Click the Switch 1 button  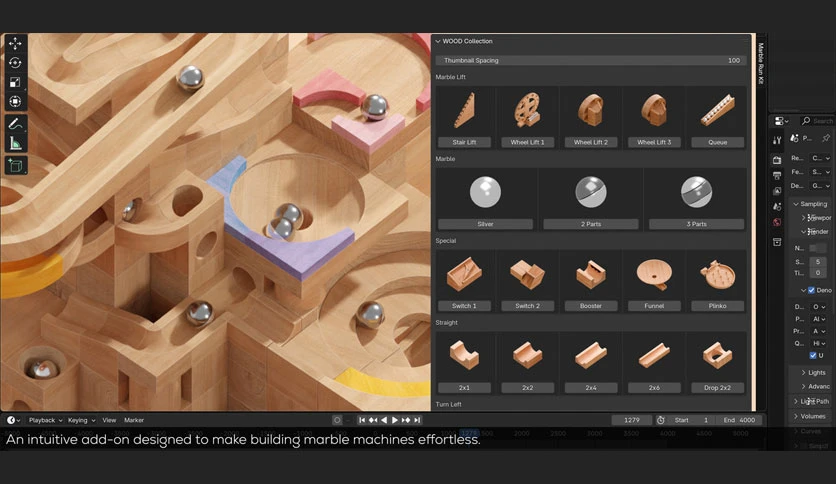coord(464,306)
